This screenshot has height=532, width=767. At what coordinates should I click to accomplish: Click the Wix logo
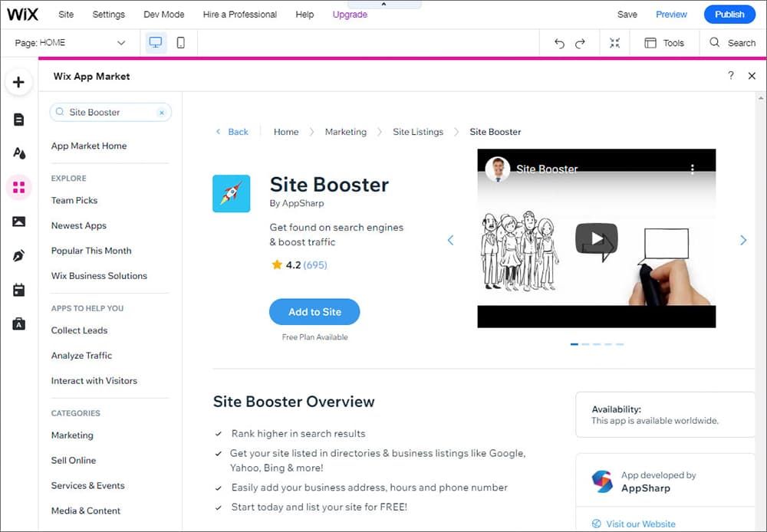pos(22,14)
